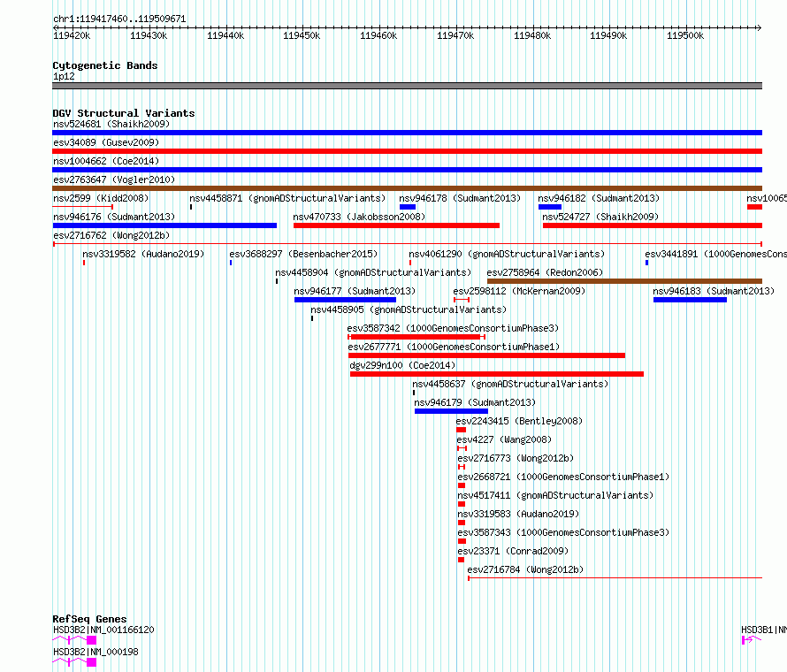Open esv3587342 (1000GenomesConsortiumPhase3) label

pyautogui.click(x=453, y=328)
